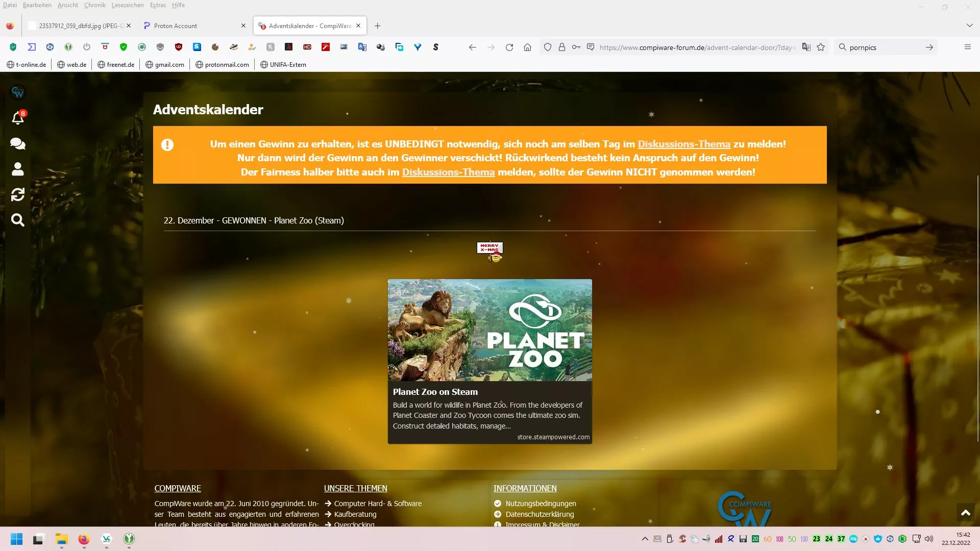
Task: Click the protonmail.com bookmark
Action: pyautogui.click(x=222, y=65)
